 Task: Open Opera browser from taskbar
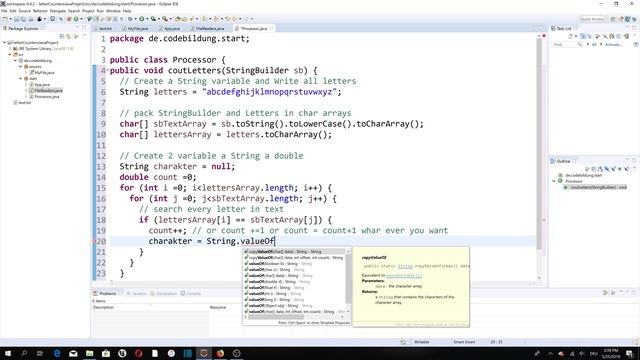tap(138, 353)
